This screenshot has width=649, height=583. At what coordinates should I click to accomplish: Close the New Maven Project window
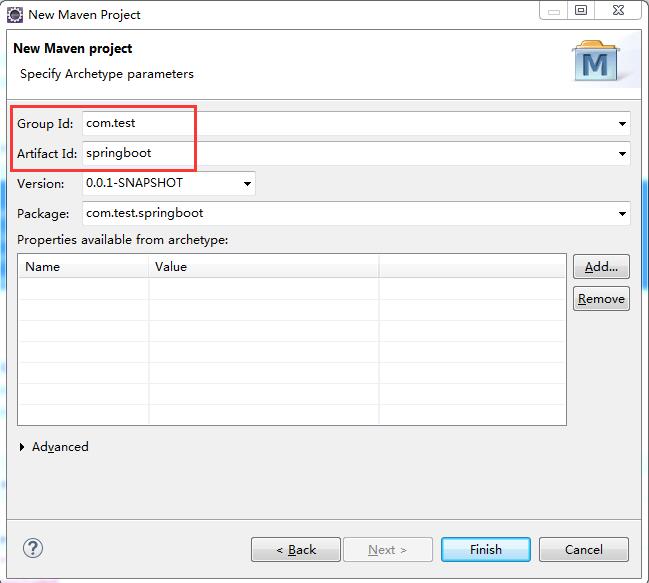click(x=618, y=10)
